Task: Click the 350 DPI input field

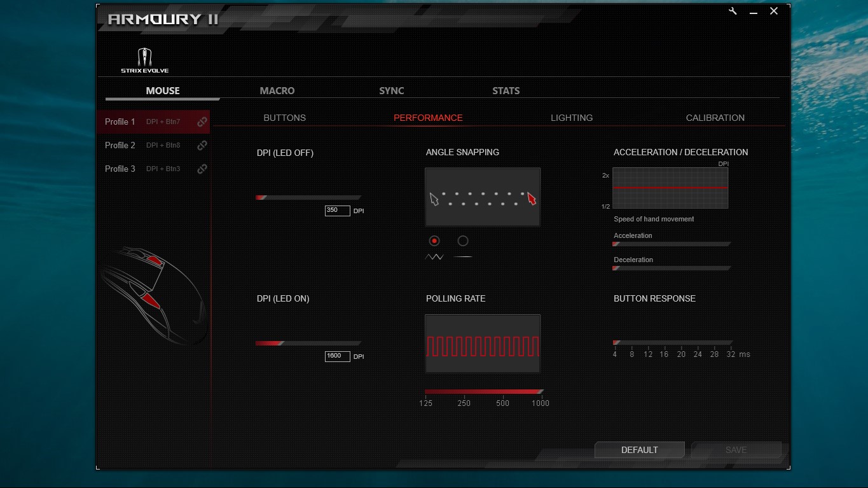Action: point(338,211)
